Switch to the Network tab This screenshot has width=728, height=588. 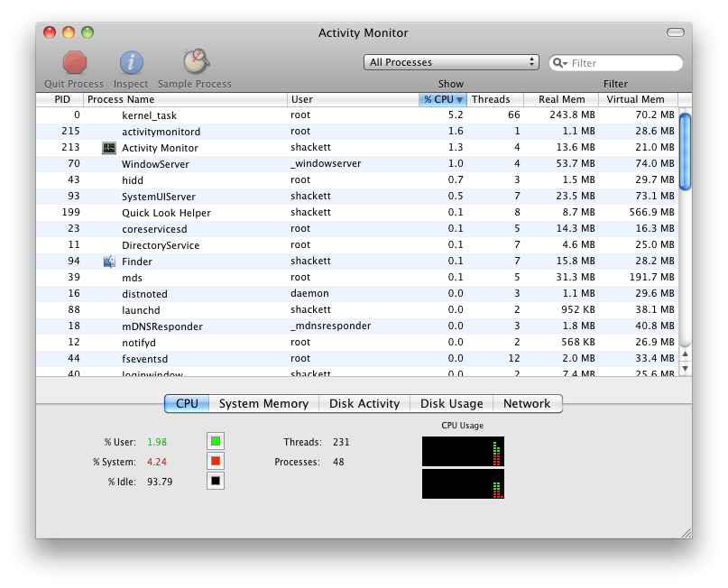click(x=528, y=404)
